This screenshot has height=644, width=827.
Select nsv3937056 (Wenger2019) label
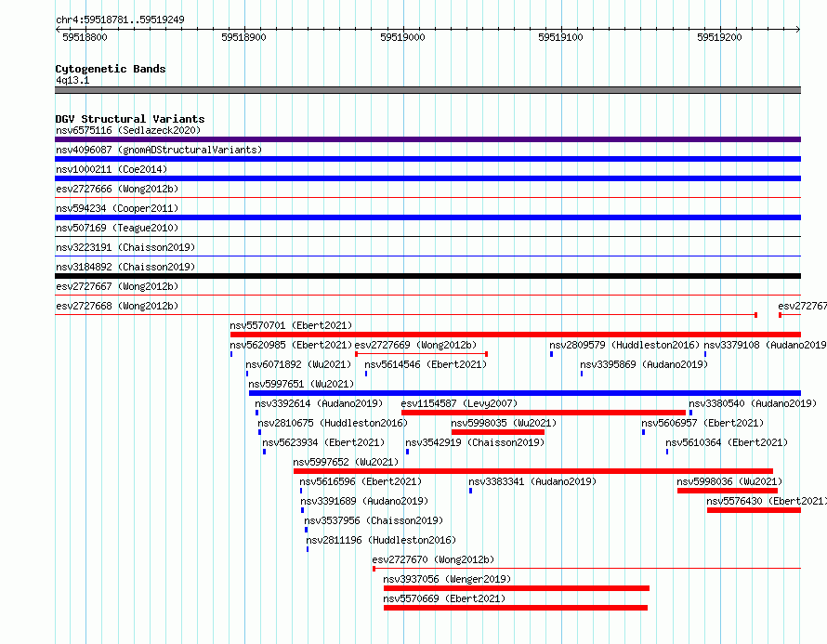[447, 579]
